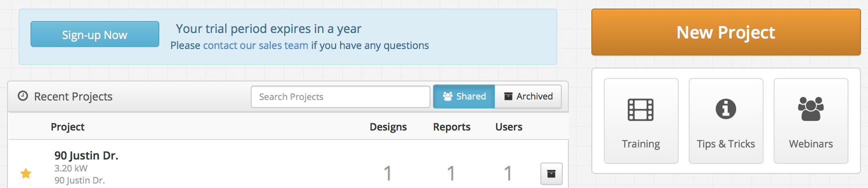868x188 pixels.
Task: Click the Training film strip icon
Action: [641, 109]
